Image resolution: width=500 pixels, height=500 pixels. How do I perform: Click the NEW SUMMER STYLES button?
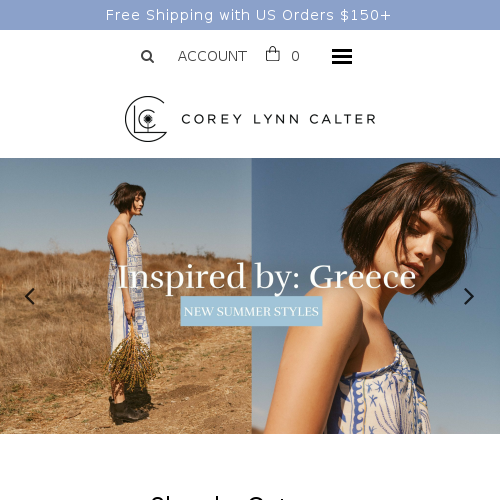pyautogui.click(x=251, y=311)
